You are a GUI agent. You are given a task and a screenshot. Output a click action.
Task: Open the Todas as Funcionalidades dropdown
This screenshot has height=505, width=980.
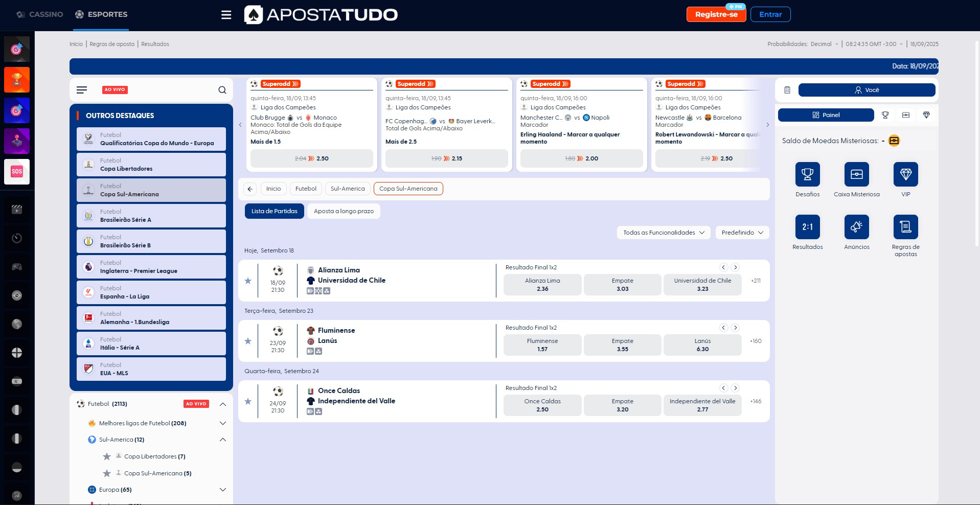(x=664, y=233)
